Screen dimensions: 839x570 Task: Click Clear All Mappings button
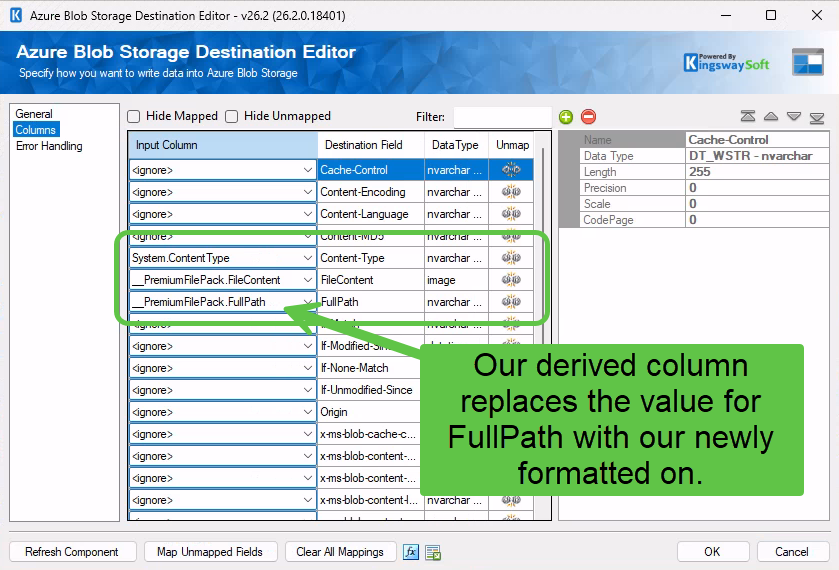340,552
